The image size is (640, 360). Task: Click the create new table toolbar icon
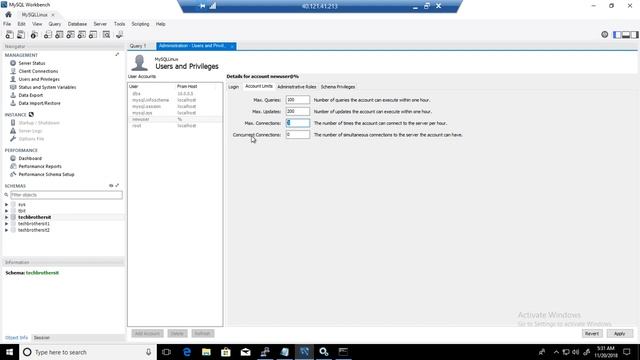pos(59,35)
